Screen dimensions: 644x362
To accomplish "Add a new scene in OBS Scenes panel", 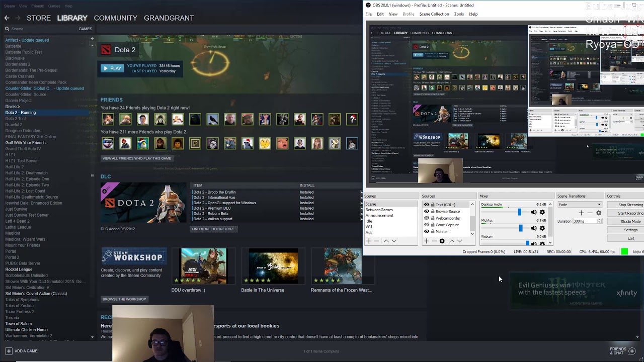I will coord(369,241).
